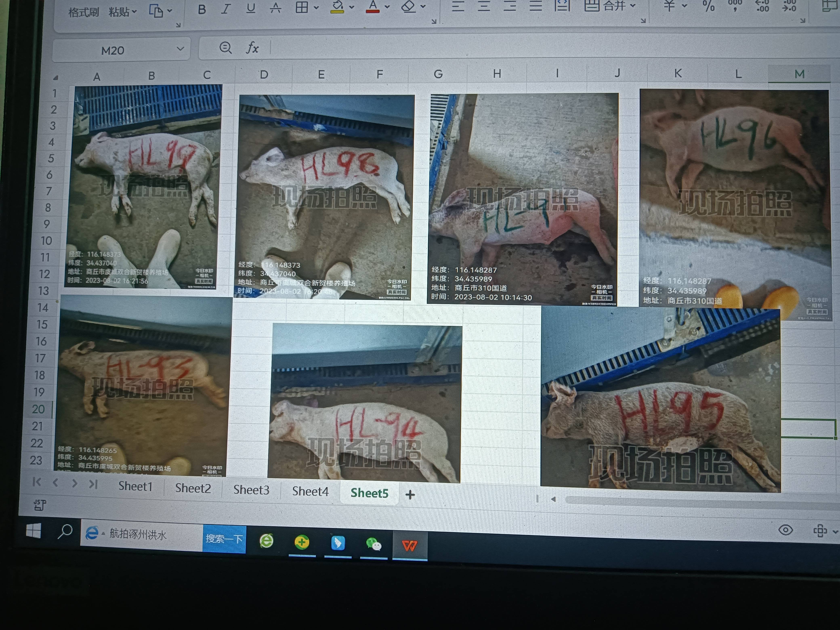The height and width of the screenshot is (630, 840).
Task: Click the 搜索一下 search button
Action: 224,539
